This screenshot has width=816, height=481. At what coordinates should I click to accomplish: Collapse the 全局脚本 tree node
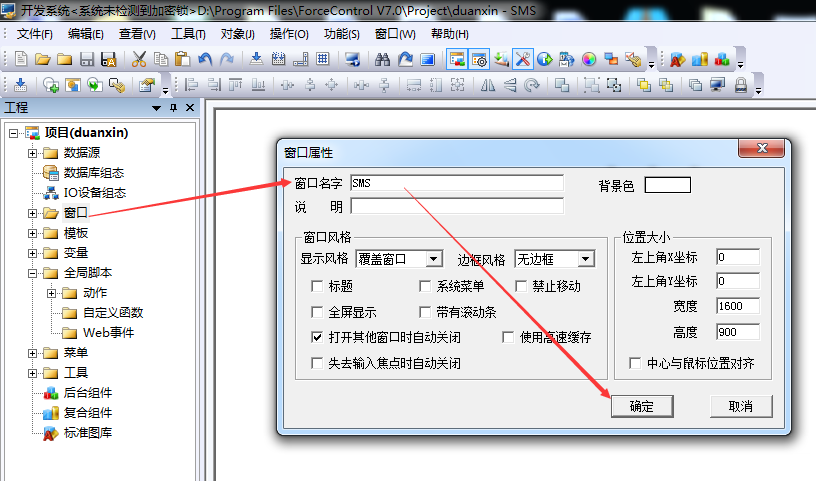click(x=32, y=273)
